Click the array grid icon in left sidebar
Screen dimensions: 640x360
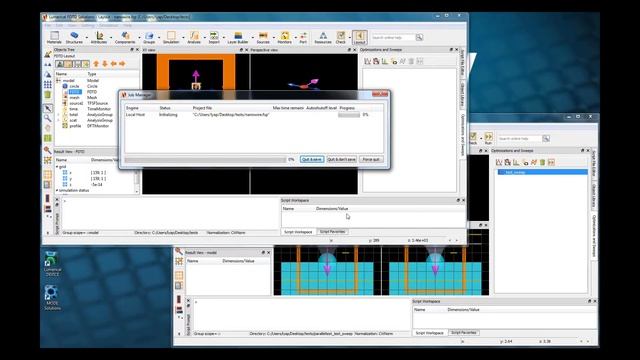coord(48,84)
